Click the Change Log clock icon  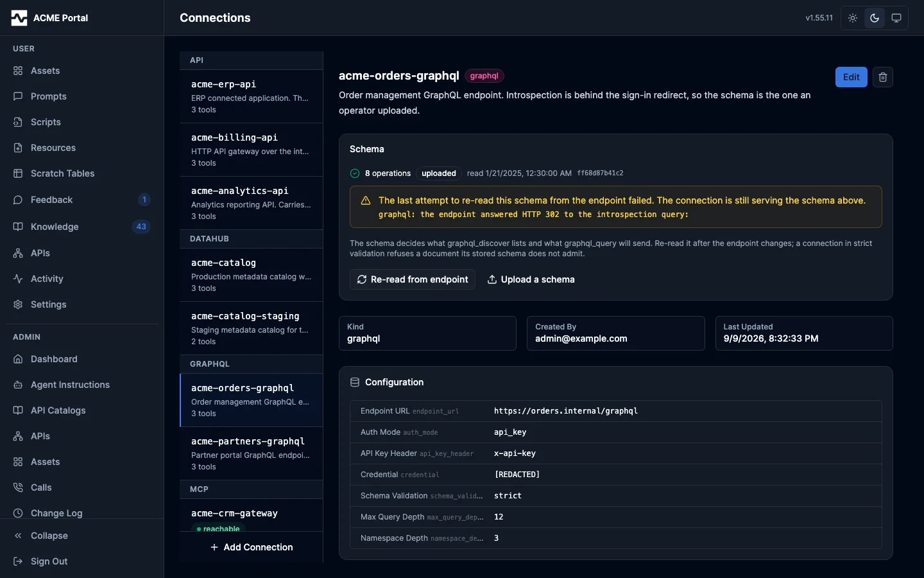(18, 513)
